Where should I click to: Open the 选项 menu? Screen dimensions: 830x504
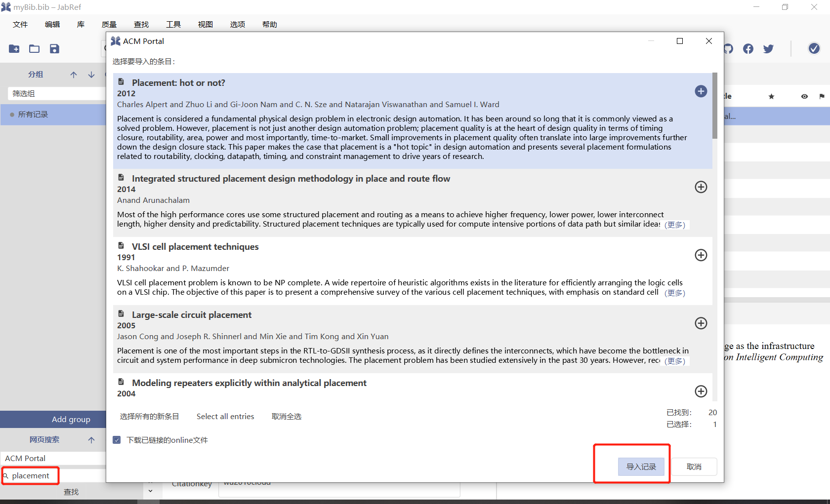[238, 24]
